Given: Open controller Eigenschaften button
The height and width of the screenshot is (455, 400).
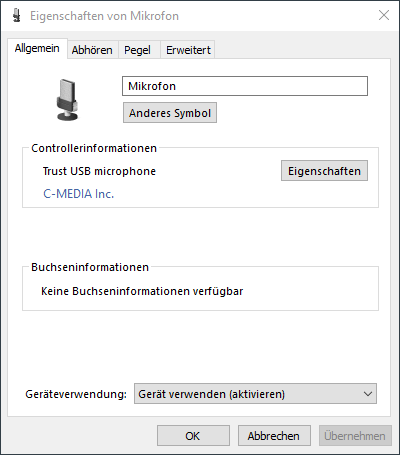Looking at the screenshot, I should click(324, 171).
